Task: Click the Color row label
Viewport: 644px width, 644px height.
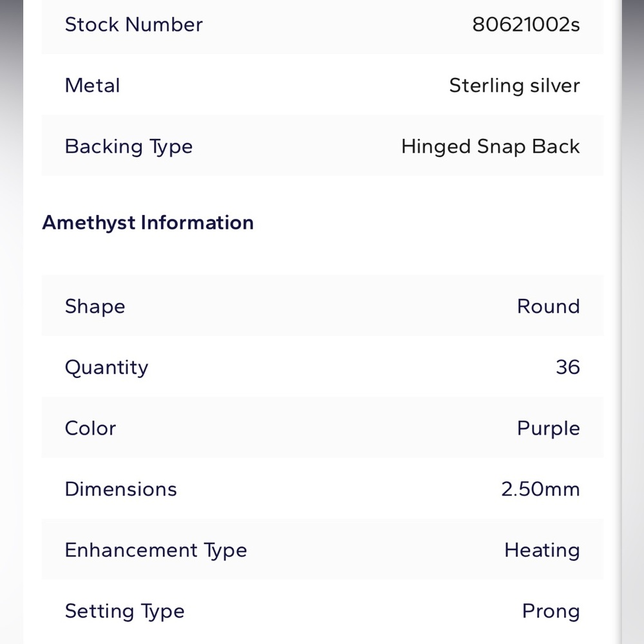Action: (90, 428)
